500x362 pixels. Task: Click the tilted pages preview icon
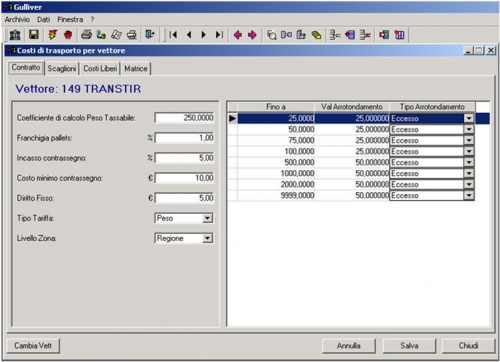pos(116,35)
